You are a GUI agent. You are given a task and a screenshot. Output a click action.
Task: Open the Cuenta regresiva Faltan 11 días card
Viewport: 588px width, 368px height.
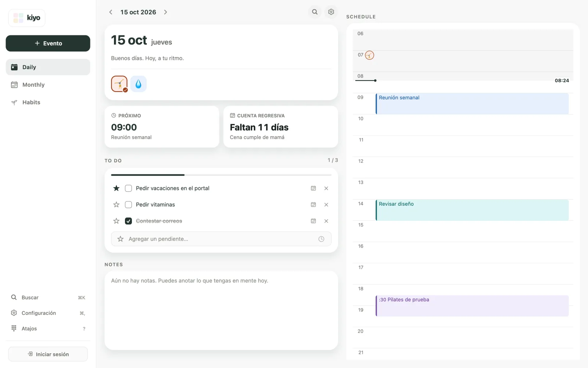coord(280,127)
